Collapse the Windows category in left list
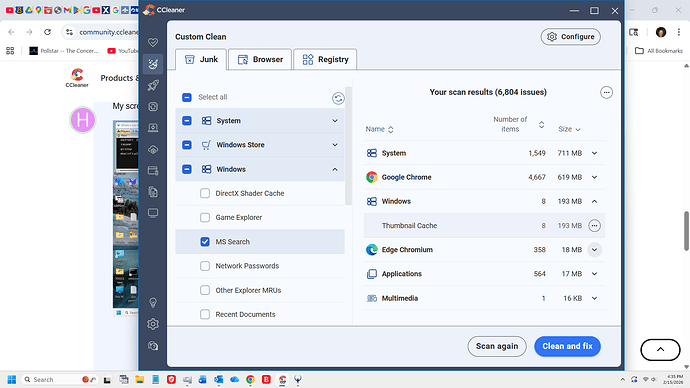This screenshot has height=388, width=690. click(335, 169)
